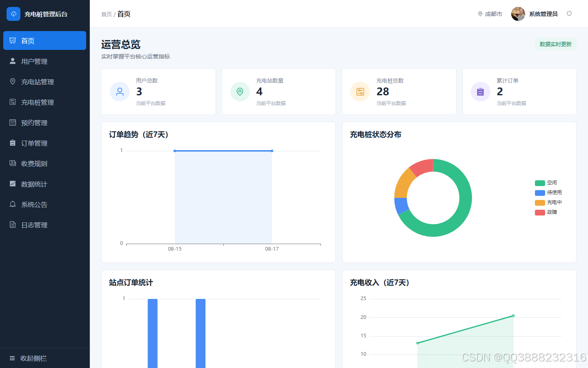Toggle the 故障 legend entry

click(546, 212)
